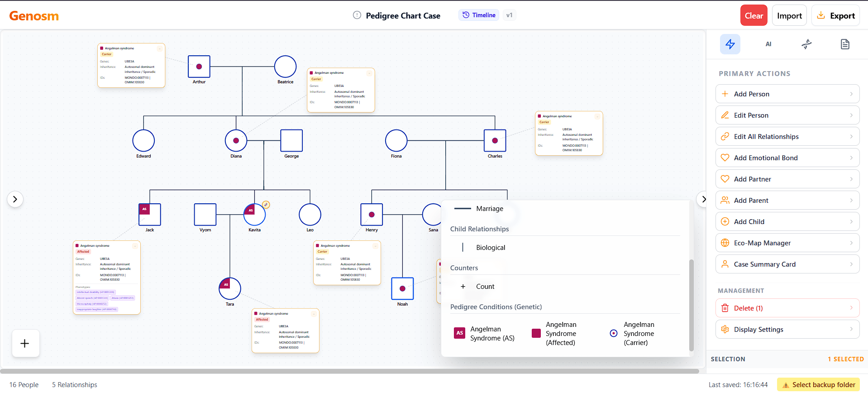This screenshot has height=393, width=868.
Task: Select Arthur's square node
Action: pyautogui.click(x=199, y=67)
